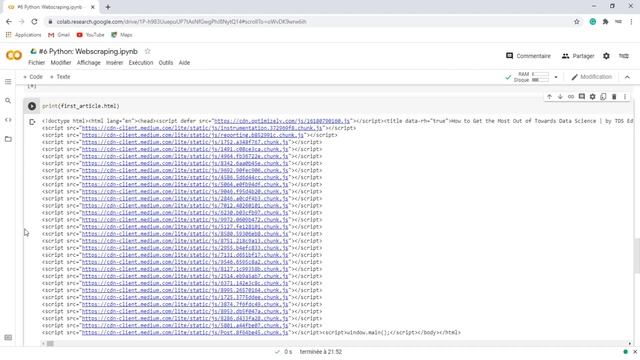Move the cell down with the arrow icon
640x360 pixels.
point(560,97)
